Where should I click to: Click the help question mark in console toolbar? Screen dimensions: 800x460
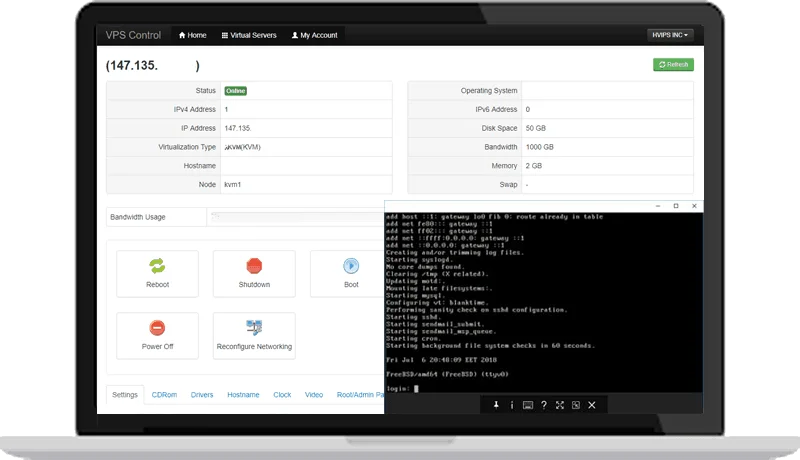tap(543, 405)
